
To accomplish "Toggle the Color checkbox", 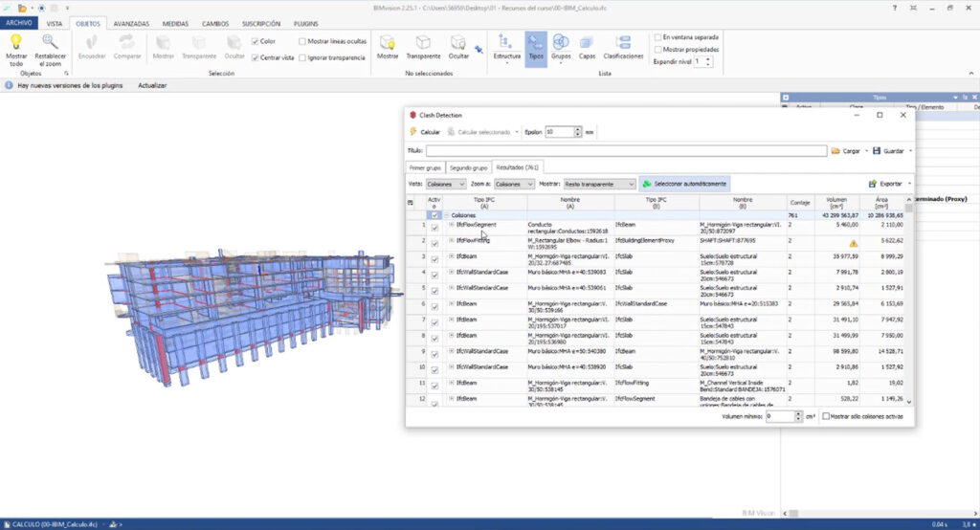I will tap(255, 41).
